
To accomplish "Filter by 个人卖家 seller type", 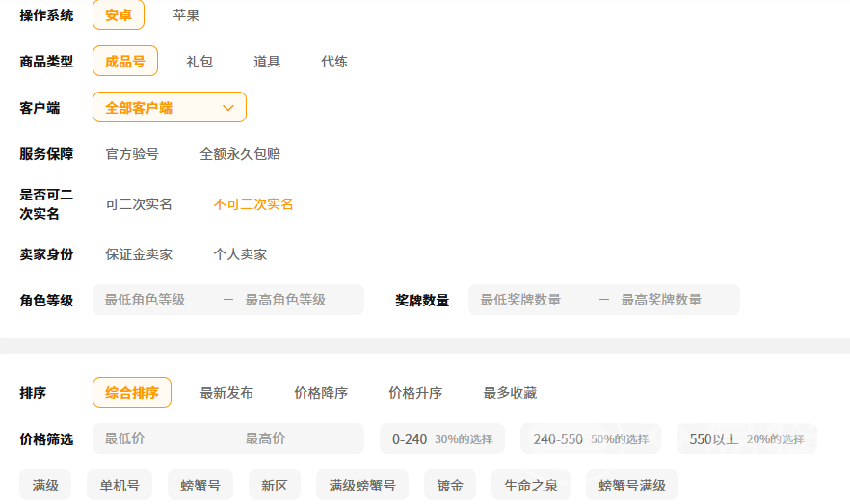I will click(x=240, y=254).
